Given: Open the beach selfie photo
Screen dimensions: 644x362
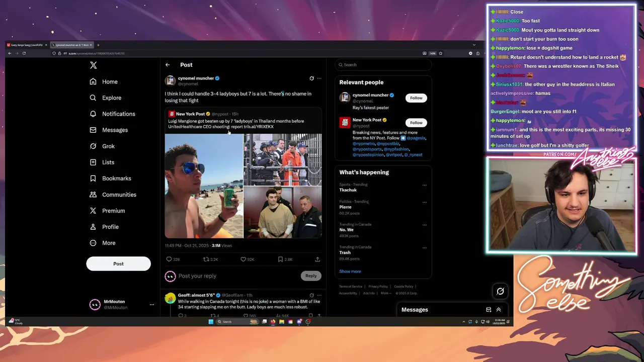Looking at the screenshot, I should [x=204, y=186].
